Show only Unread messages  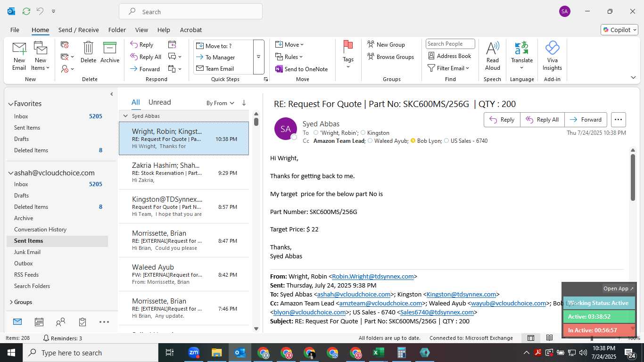(159, 102)
